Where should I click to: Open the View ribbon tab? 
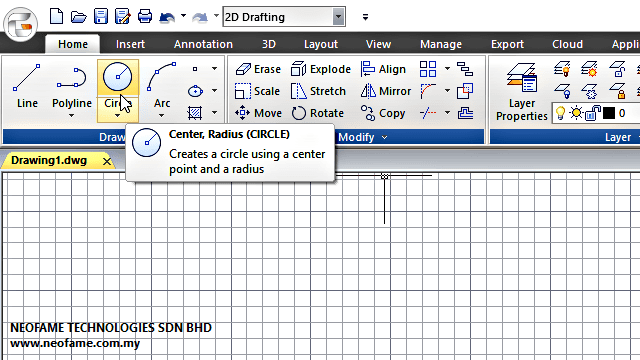tap(378, 44)
